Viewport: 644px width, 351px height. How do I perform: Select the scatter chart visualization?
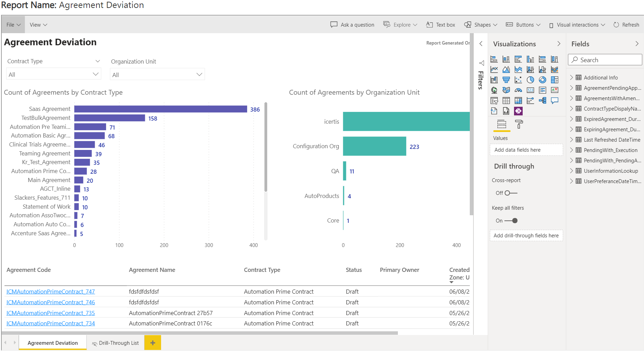click(518, 80)
